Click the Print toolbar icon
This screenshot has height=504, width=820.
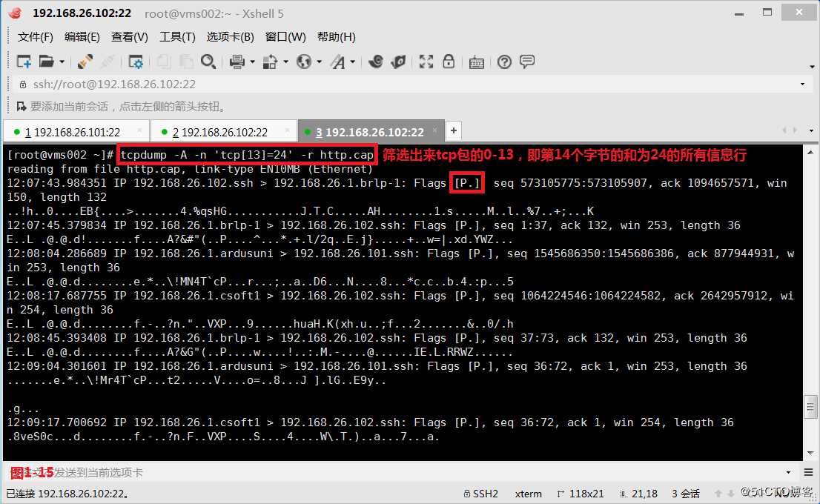[237, 62]
